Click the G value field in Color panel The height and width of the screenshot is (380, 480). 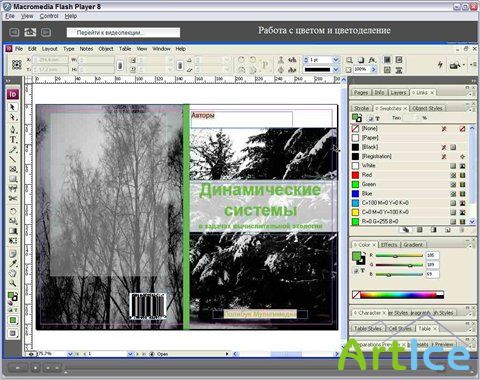tap(432, 265)
